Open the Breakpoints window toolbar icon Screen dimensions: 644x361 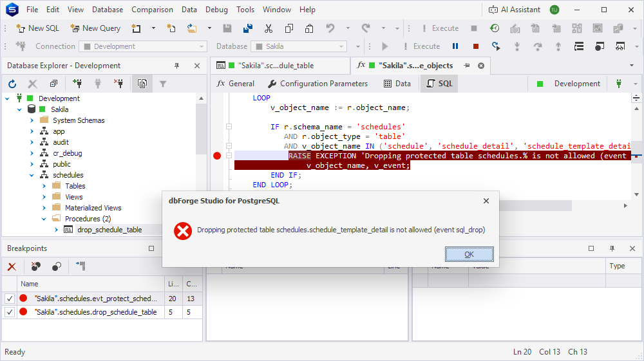[599, 46]
